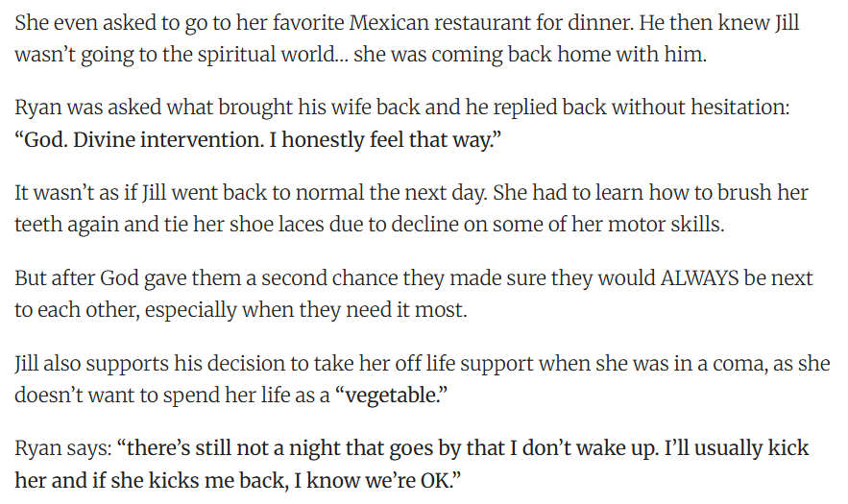Click the sentence starting "Ryan was asked"
The width and height of the screenshot is (848, 504).
(192, 108)
